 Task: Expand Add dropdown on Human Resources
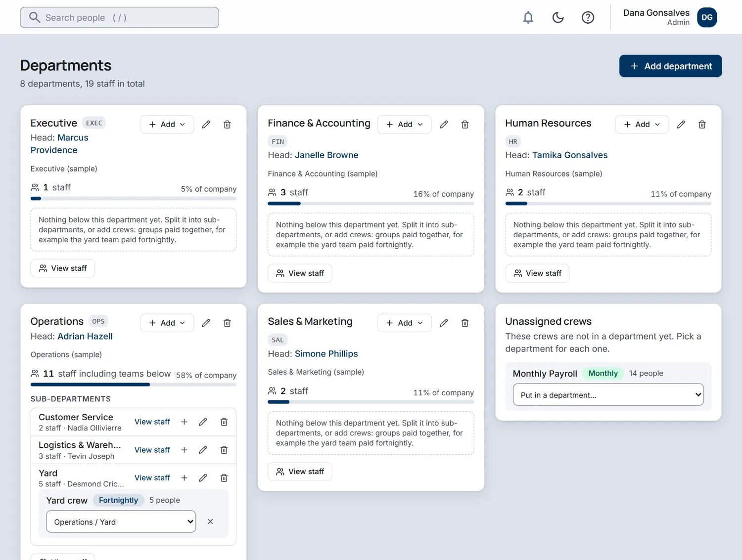pos(642,125)
